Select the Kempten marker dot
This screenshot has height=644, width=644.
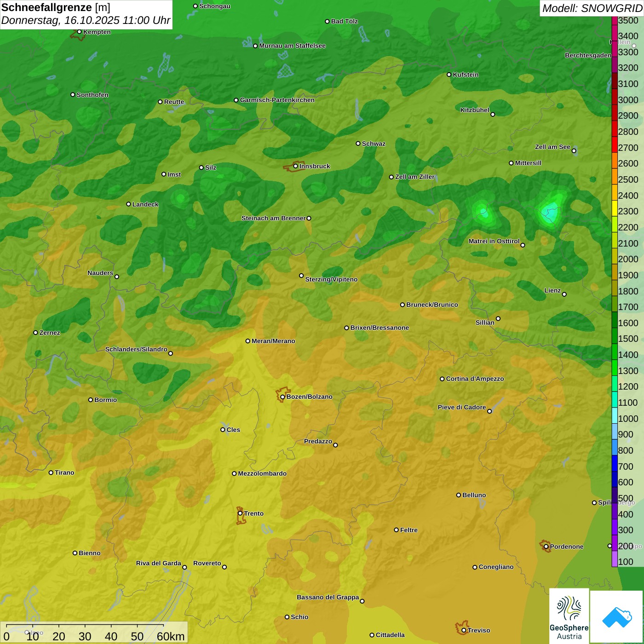click(79, 32)
